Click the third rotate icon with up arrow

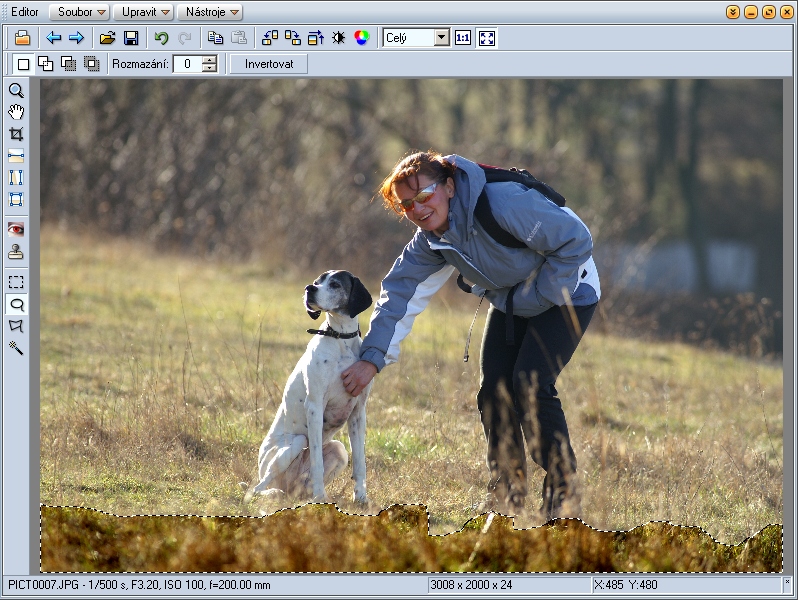click(316, 38)
